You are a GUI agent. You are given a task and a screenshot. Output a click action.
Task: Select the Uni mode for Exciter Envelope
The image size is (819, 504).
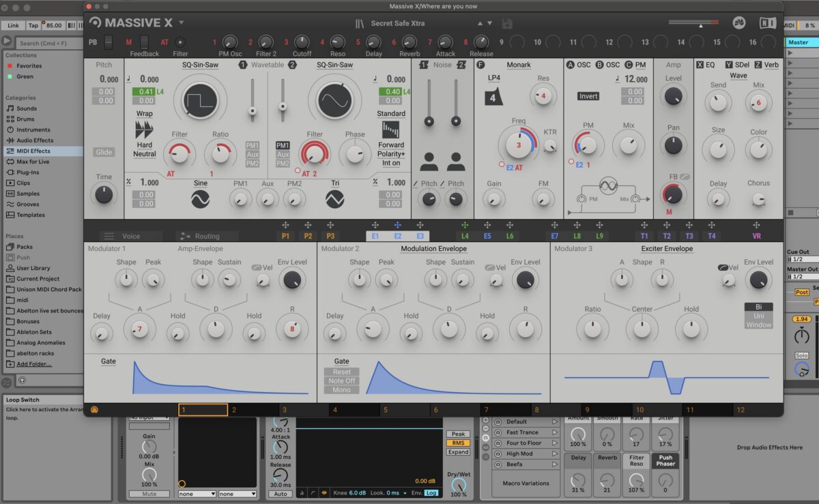coord(758,316)
